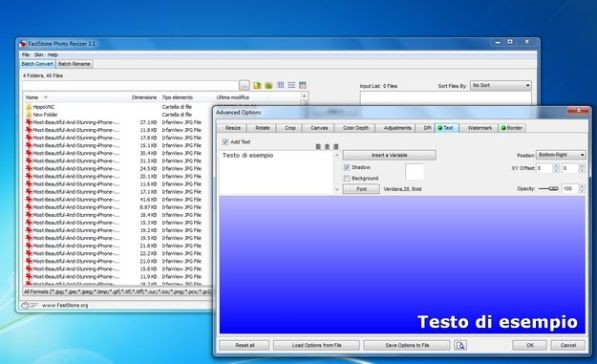Viewport: 597px width, 364px height.
Task: Click the first XY Offset stepper arrows
Action: (x=556, y=168)
